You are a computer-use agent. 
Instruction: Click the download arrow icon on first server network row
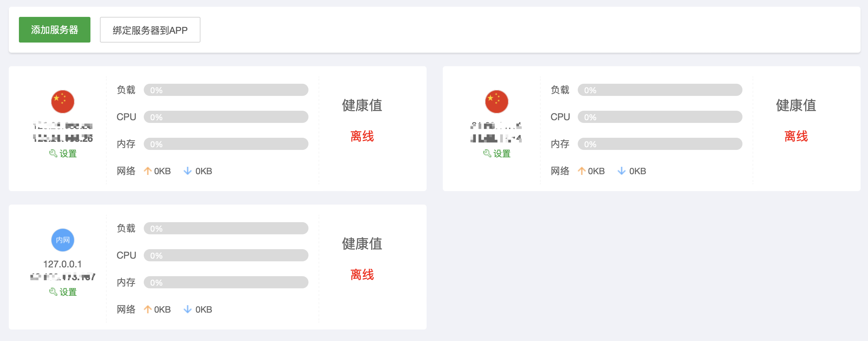coord(188,171)
